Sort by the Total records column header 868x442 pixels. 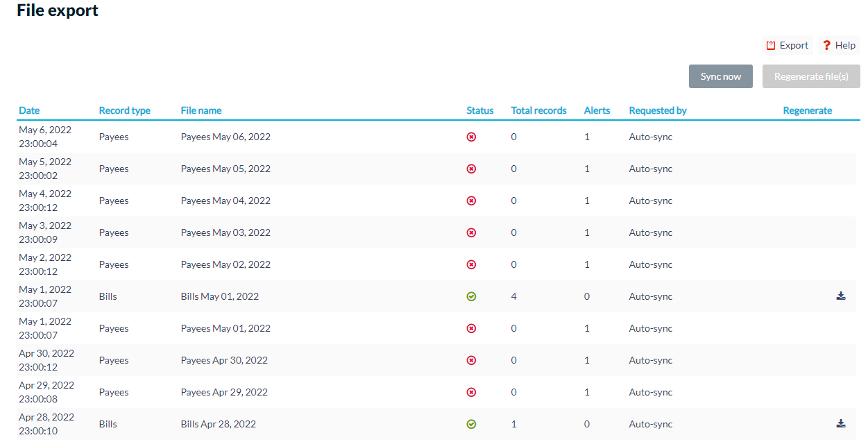539,110
